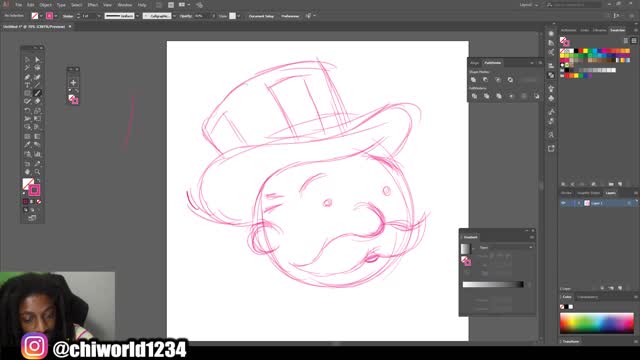
Task: Click the gradient preview swatch
Action: [x=465, y=249]
